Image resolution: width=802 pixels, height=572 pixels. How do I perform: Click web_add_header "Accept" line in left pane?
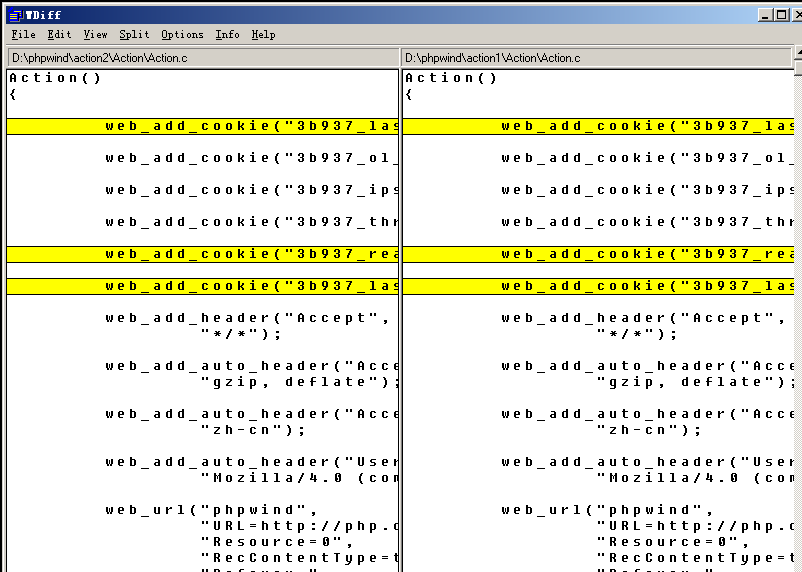point(248,318)
